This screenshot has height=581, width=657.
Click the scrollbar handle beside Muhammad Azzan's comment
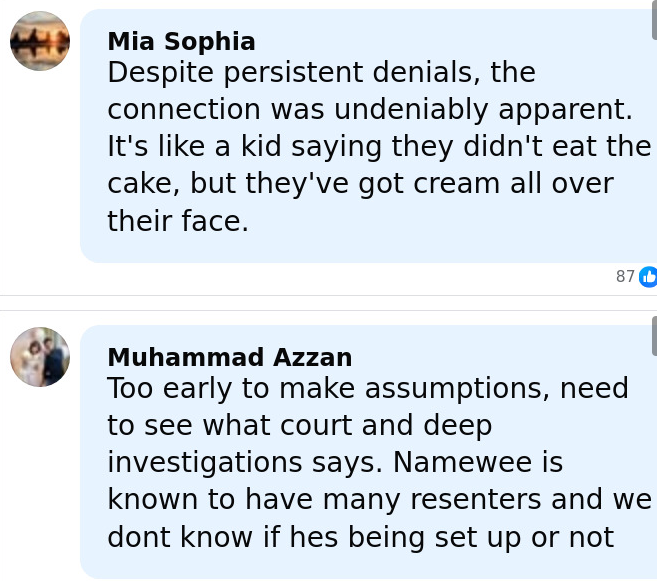click(x=654, y=334)
